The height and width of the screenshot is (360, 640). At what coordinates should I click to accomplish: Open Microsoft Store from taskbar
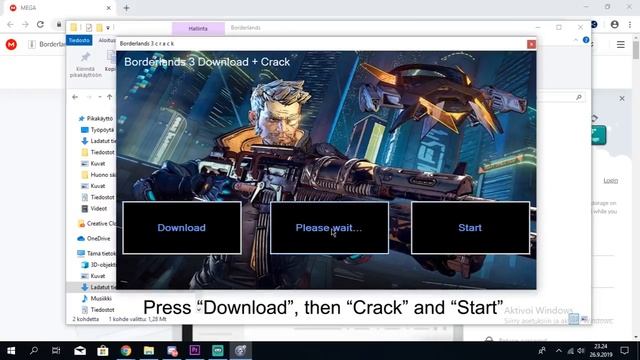(x=103, y=351)
